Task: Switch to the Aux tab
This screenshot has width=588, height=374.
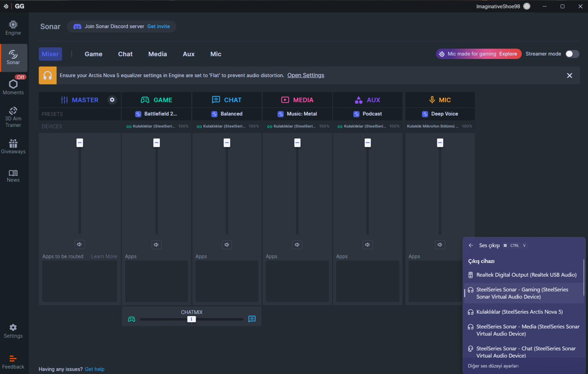Action: tap(189, 54)
